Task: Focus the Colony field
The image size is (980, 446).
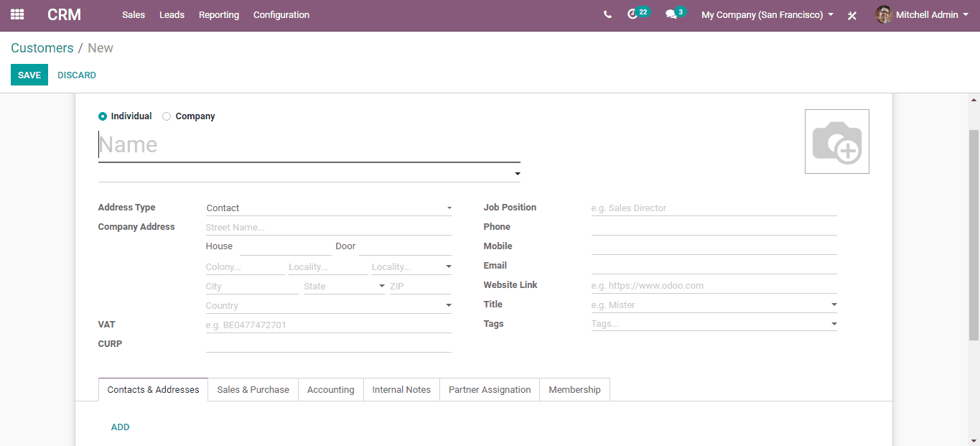Action: [x=246, y=266]
